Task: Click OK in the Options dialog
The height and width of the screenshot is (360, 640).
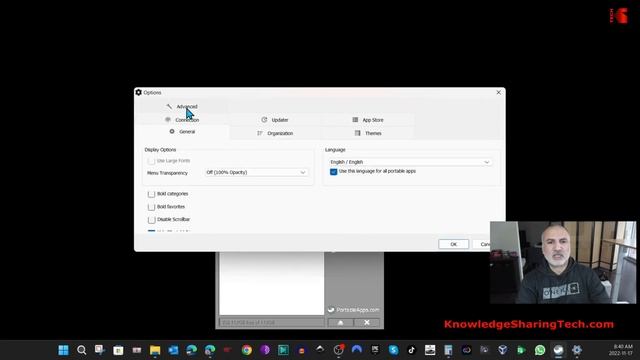Action: point(453,244)
